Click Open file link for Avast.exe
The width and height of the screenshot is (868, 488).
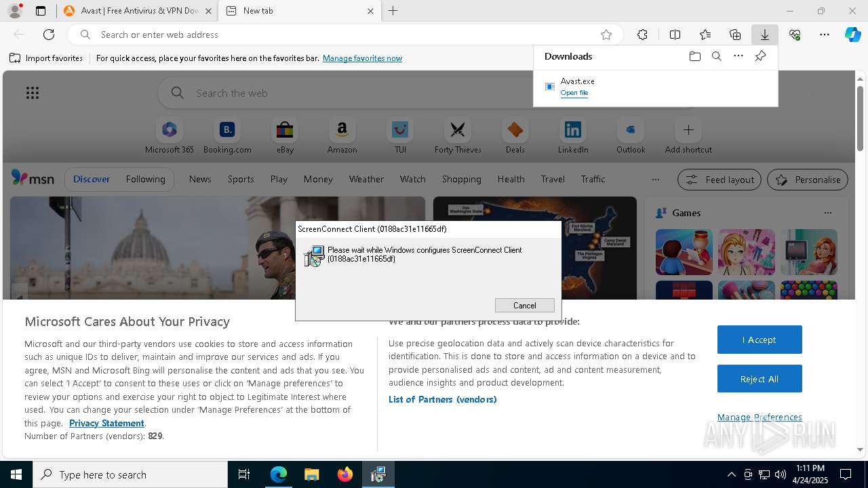click(x=574, y=93)
